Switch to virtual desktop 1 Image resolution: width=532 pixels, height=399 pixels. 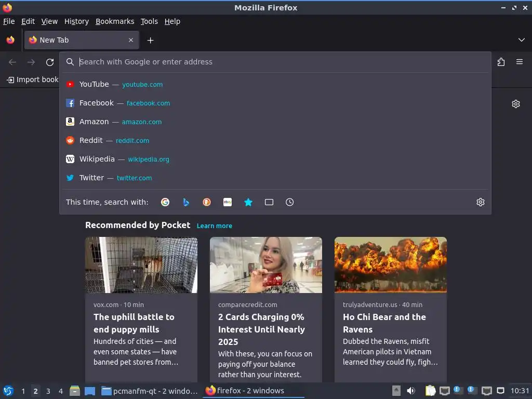click(x=23, y=391)
